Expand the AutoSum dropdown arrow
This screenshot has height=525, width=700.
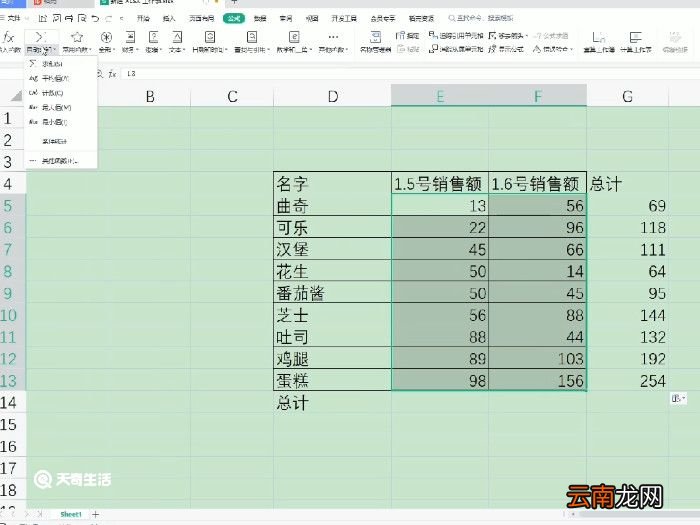[x=54, y=50]
